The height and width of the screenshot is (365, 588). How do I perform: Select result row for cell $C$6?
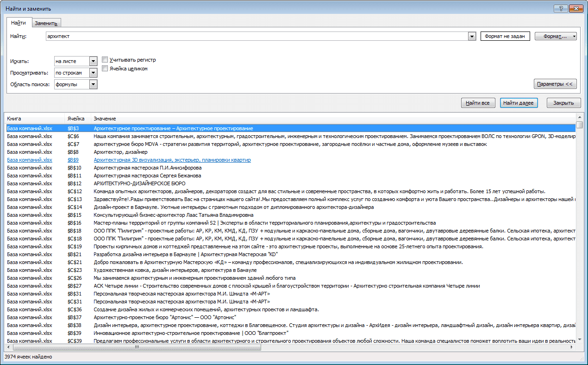290,136
